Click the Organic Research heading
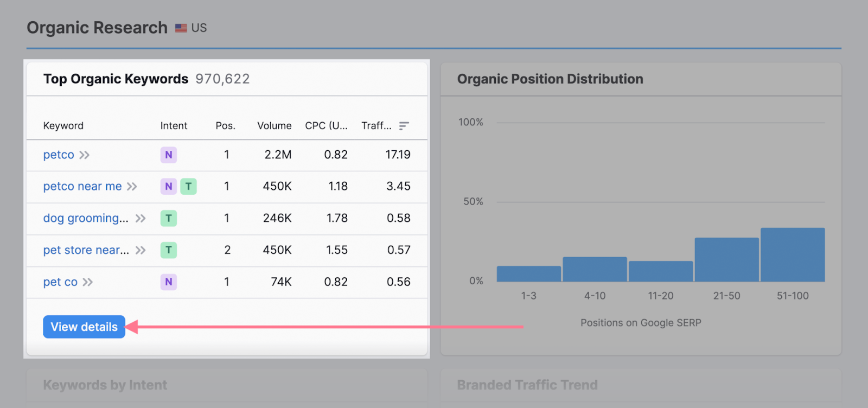 pos(97,28)
